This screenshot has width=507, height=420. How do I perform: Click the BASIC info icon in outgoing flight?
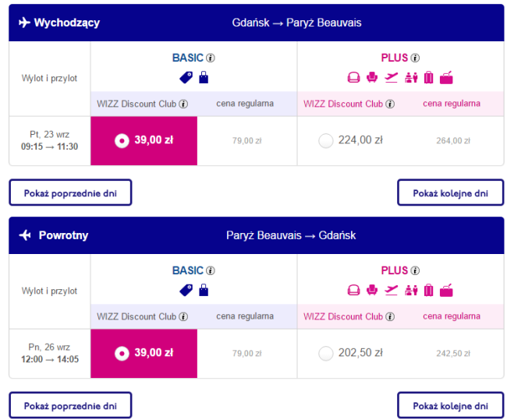pyautogui.click(x=211, y=58)
